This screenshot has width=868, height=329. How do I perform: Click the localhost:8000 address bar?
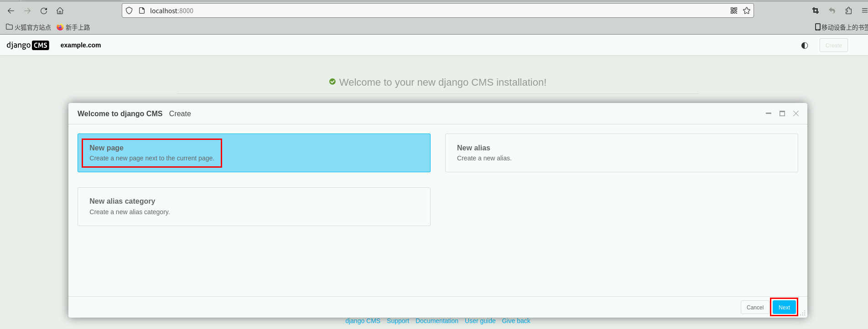[x=437, y=10]
